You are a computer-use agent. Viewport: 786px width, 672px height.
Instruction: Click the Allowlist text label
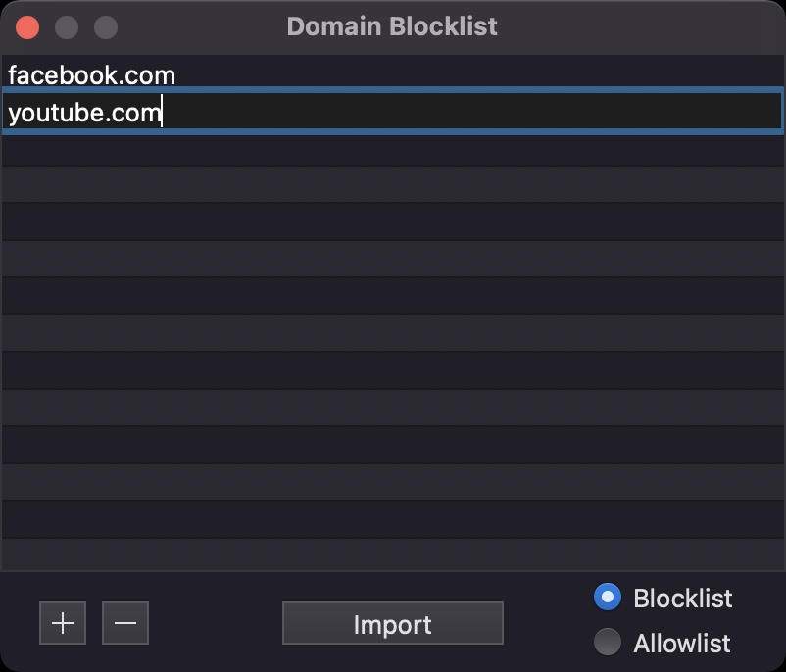pyautogui.click(x=682, y=644)
